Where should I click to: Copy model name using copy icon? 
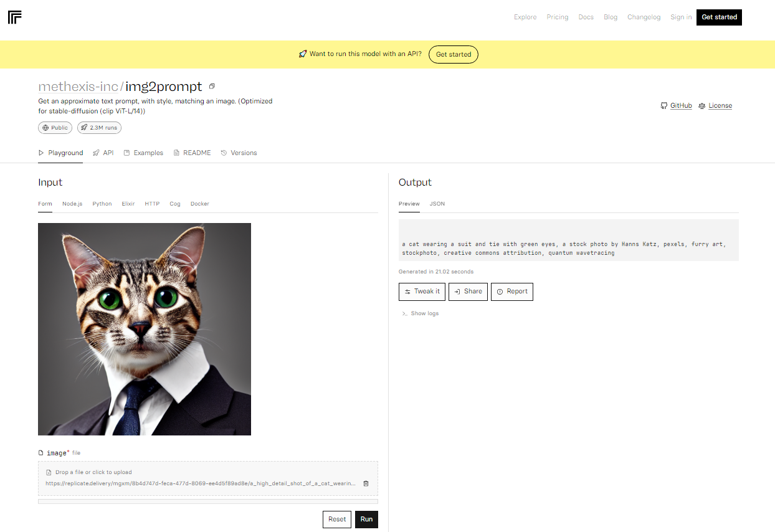(x=212, y=87)
